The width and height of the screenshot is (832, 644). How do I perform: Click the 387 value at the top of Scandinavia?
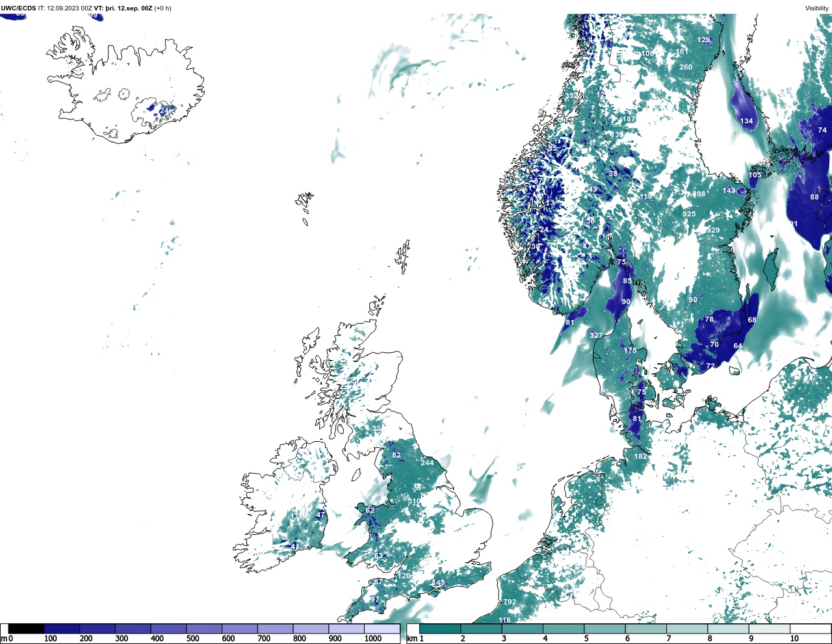click(650, 23)
